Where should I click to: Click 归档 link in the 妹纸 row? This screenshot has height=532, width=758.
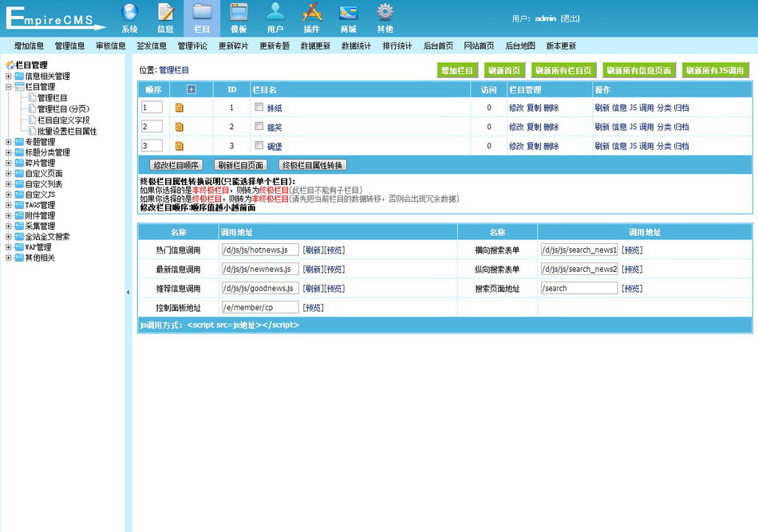click(681, 108)
